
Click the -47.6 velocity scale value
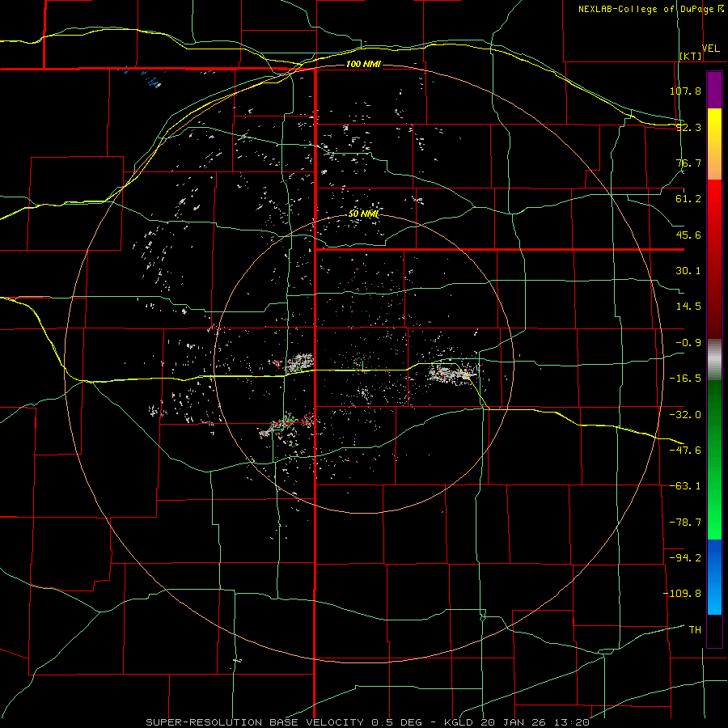(x=685, y=451)
